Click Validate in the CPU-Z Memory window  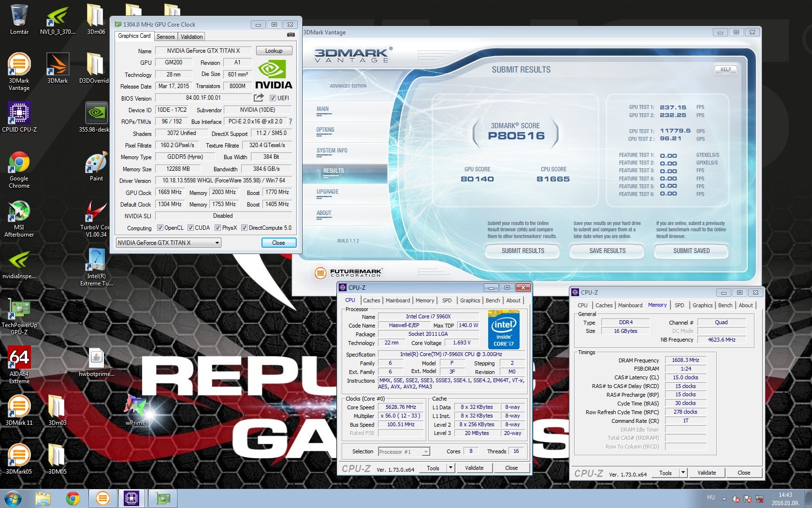coord(707,473)
